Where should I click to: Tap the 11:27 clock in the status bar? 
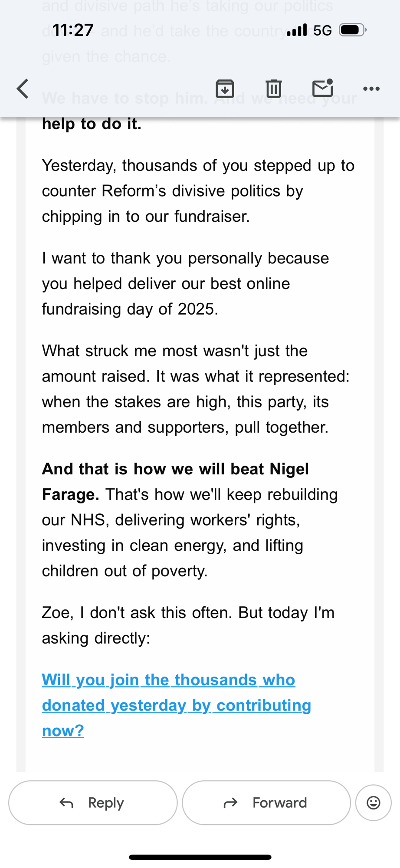[x=73, y=30]
